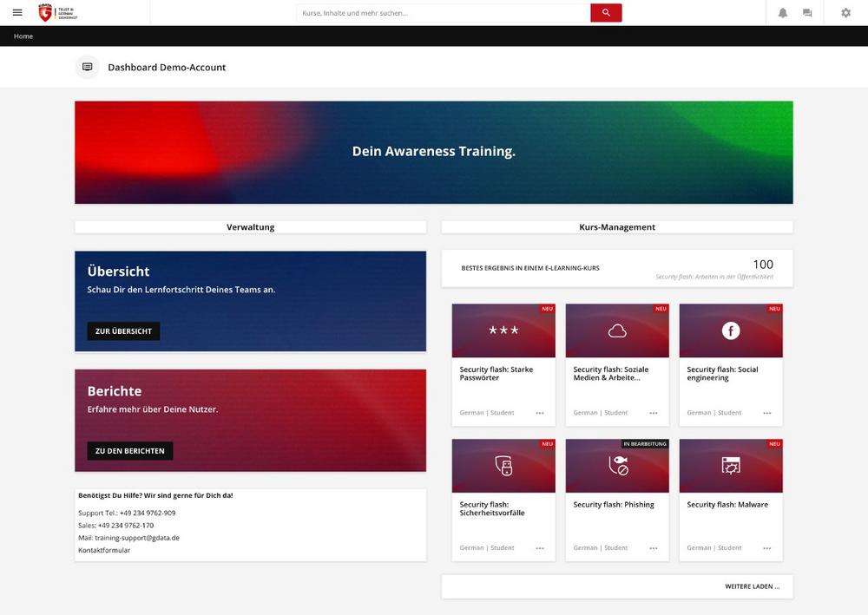The width and height of the screenshot is (868, 615).
Task: Focus the course search input field
Action: [x=443, y=13]
